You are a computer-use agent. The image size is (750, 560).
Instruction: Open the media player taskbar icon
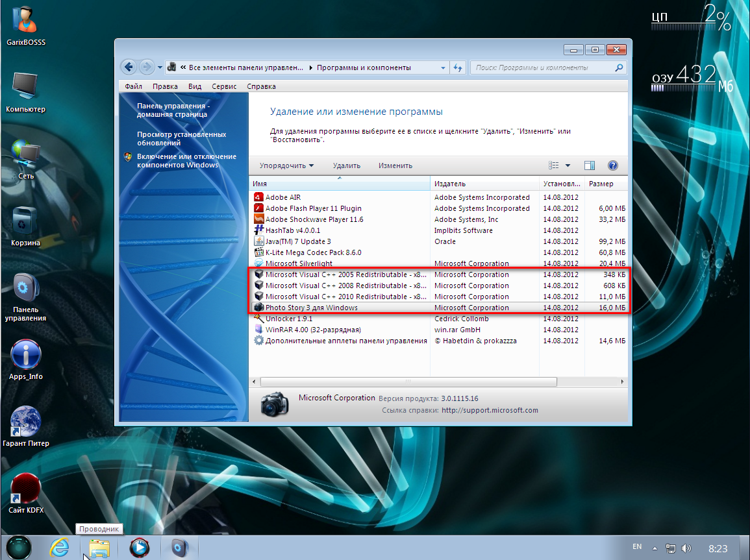click(139, 548)
